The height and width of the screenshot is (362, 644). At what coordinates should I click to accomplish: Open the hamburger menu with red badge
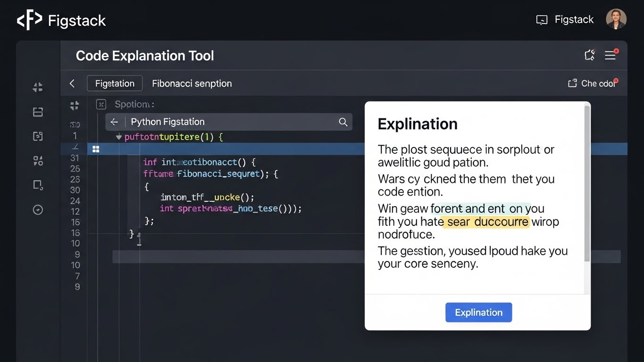611,55
